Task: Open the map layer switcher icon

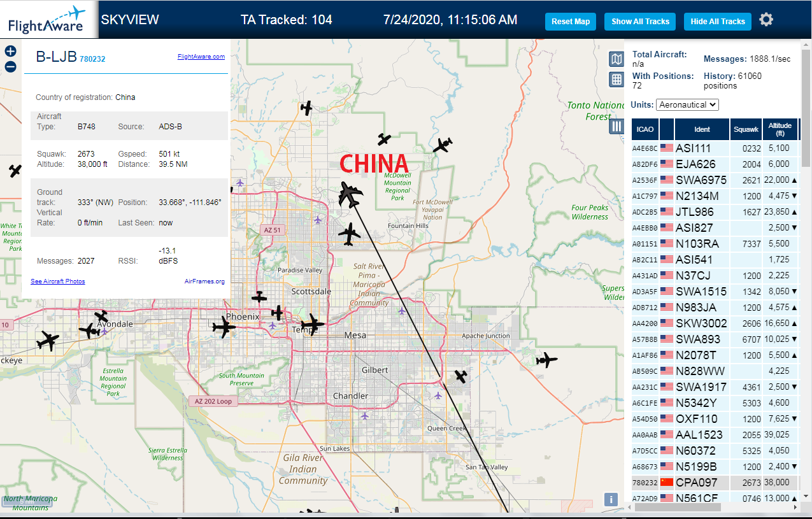Action: click(616, 59)
